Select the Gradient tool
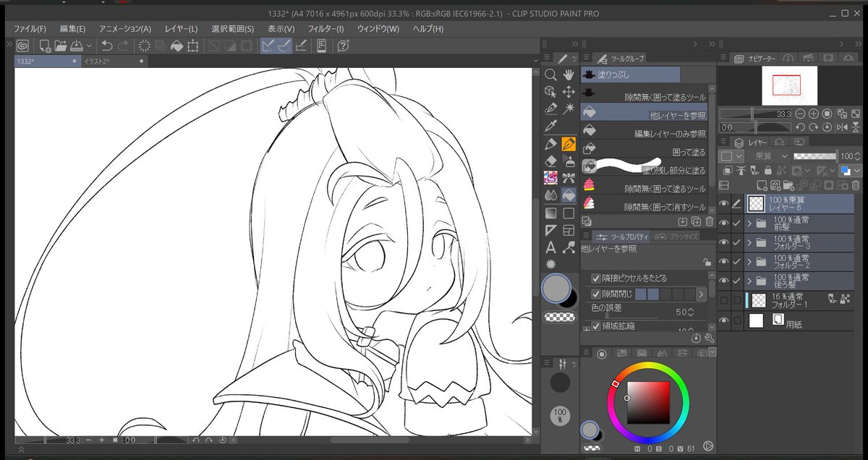The image size is (868, 460). 550,213
